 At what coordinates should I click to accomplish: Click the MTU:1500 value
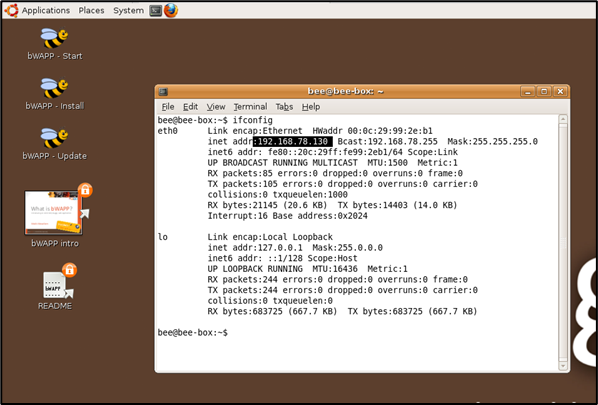click(x=387, y=163)
